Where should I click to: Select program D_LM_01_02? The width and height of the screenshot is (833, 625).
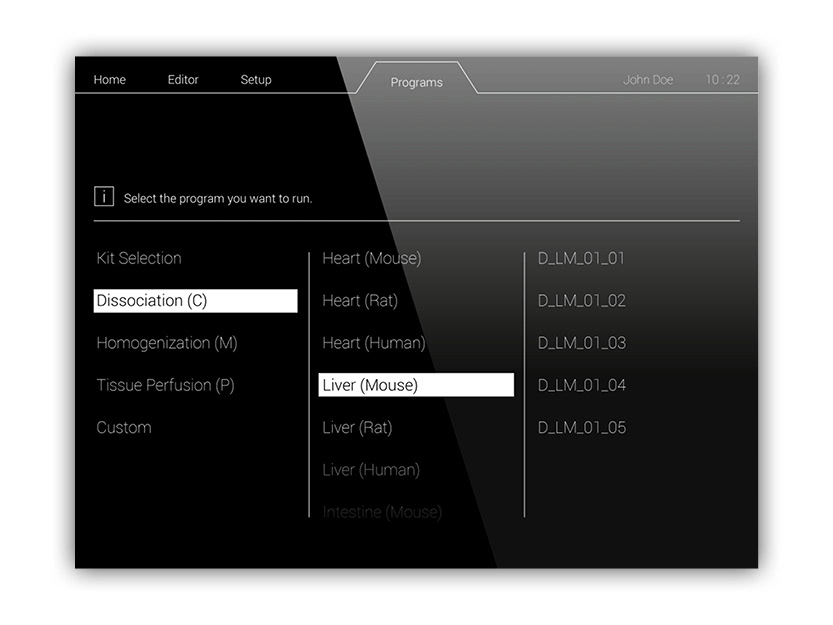tap(582, 301)
